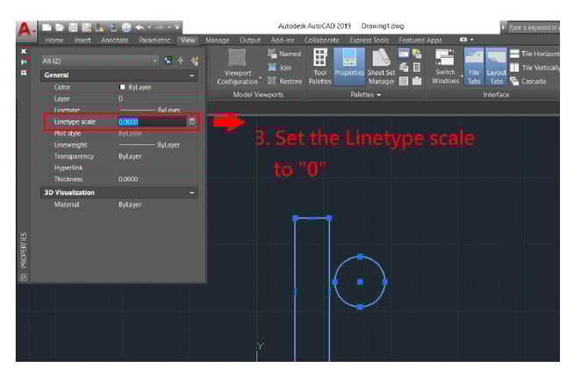Click the Quick Select icon in Properties
Screen dimensions: 588x375
point(194,61)
